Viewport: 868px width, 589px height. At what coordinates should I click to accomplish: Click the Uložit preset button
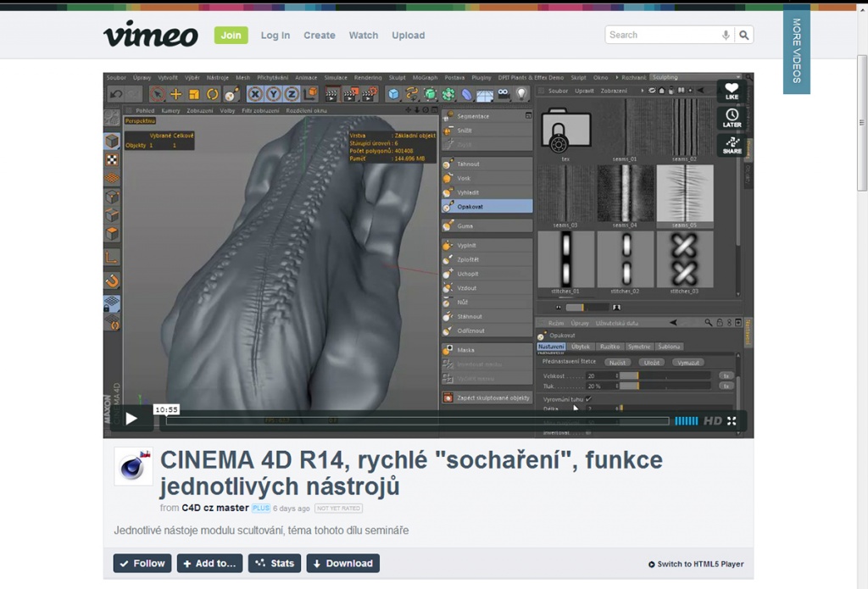[652, 363]
